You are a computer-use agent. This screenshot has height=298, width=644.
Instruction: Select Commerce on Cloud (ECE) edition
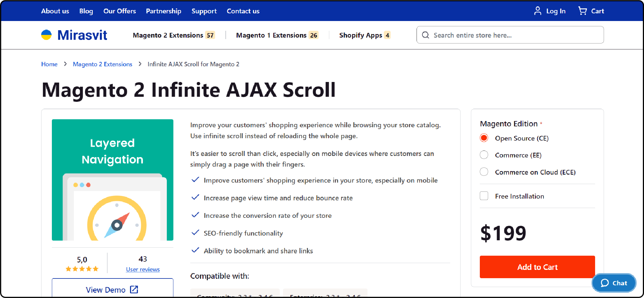tap(484, 172)
